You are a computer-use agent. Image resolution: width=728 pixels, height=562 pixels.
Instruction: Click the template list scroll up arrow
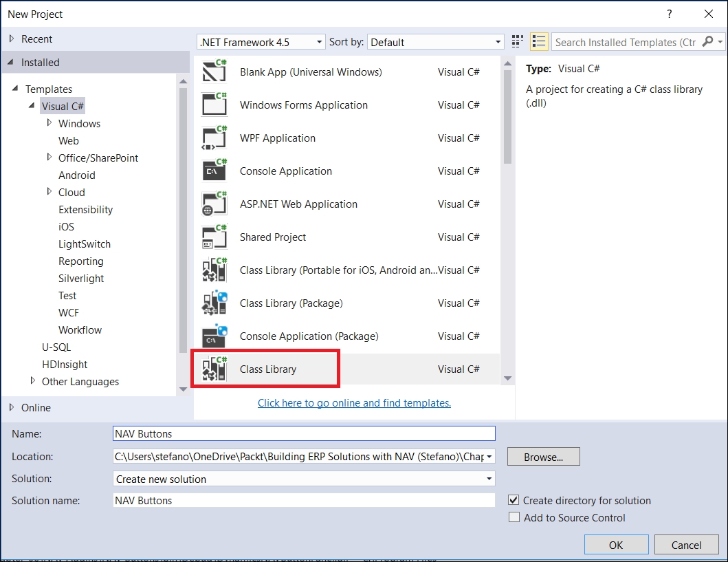(x=507, y=63)
